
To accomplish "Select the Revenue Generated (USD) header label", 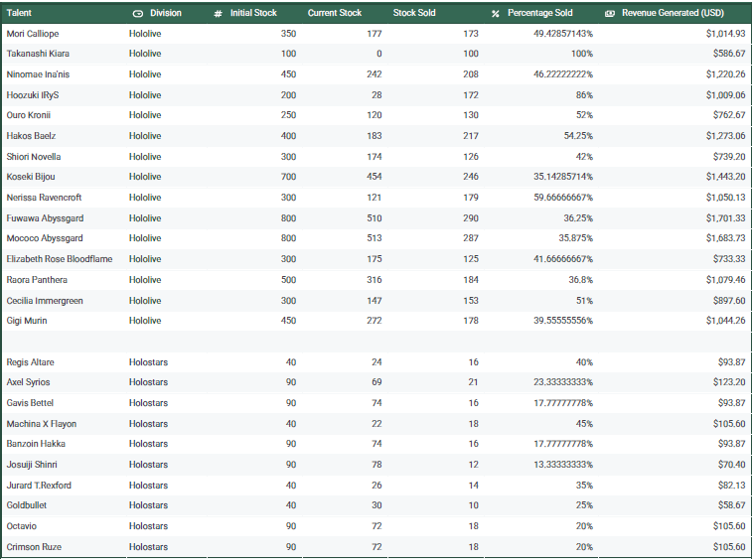I will (x=673, y=13).
